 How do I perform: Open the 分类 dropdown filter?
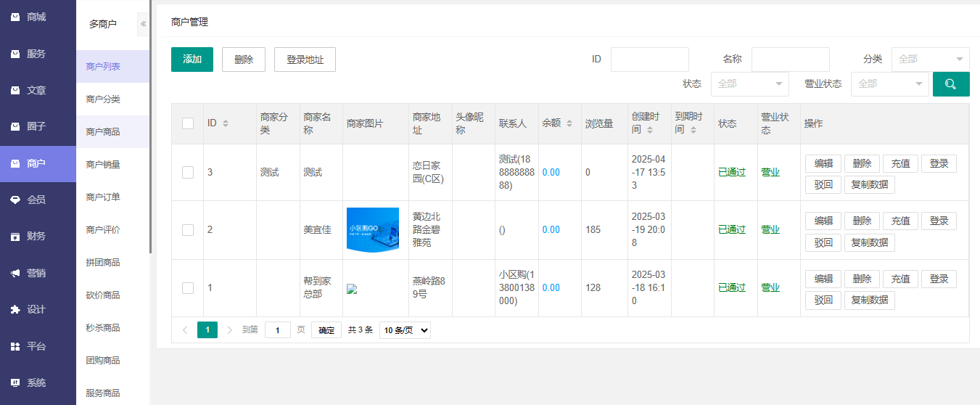[930, 60]
